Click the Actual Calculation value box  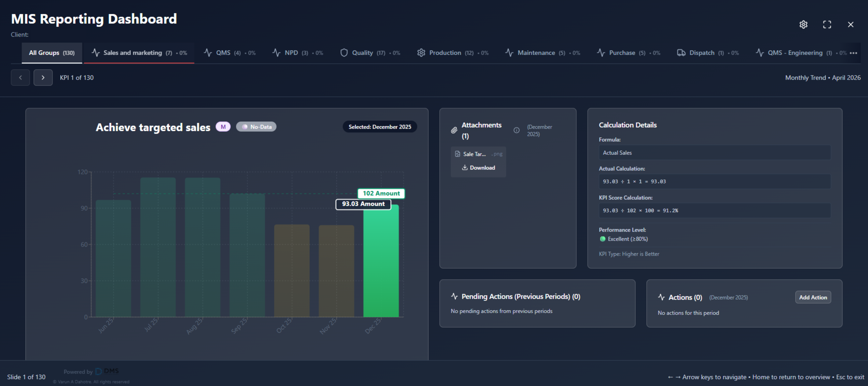click(x=715, y=182)
